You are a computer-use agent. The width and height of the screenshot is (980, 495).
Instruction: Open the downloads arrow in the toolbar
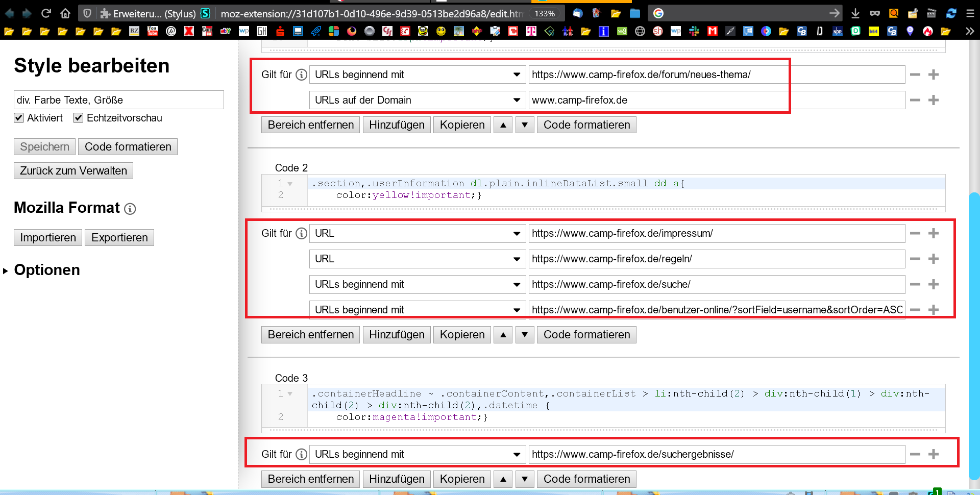(855, 13)
